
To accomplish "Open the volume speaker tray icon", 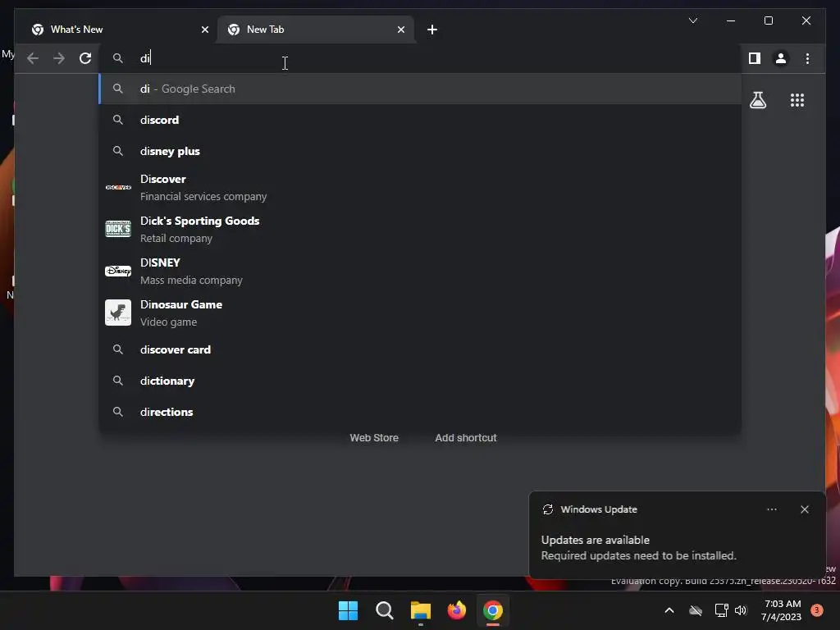I will (x=741, y=610).
